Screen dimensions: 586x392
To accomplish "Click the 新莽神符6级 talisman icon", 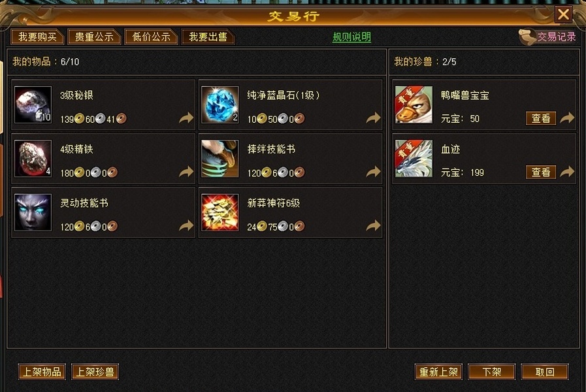I will 220,212.
